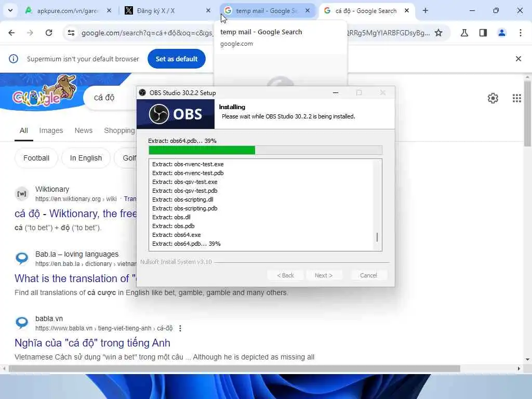The height and width of the screenshot is (399, 532).
Task: Click the scroll down arrow on page
Action: tap(527, 360)
